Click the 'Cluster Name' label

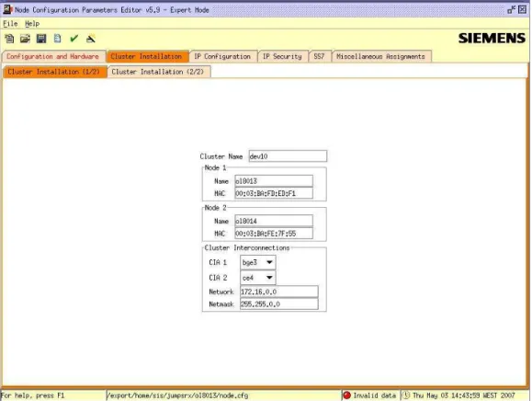(221, 156)
